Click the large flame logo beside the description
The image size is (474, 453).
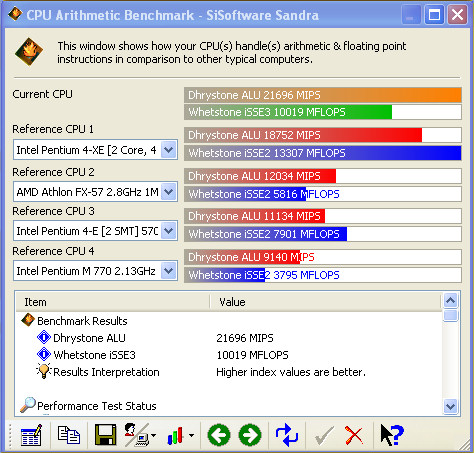coord(29,52)
